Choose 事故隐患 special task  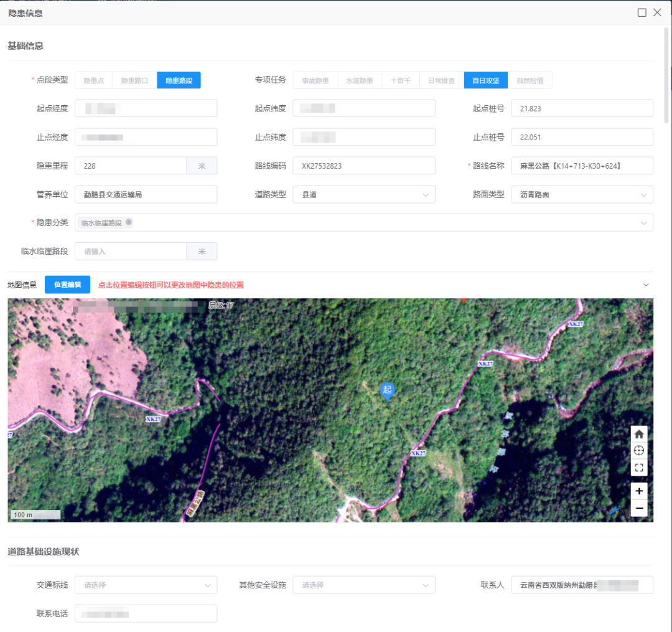click(x=315, y=80)
